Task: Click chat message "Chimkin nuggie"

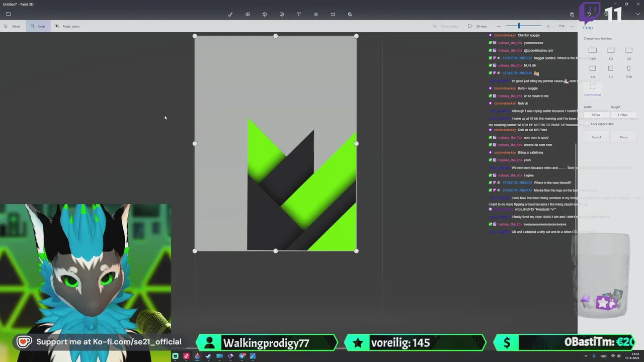Action: coord(528,35)
